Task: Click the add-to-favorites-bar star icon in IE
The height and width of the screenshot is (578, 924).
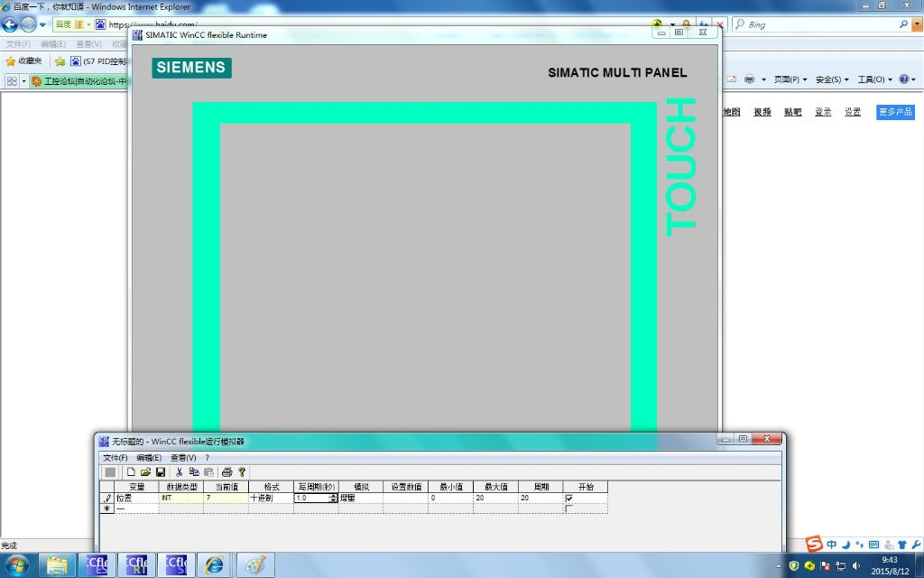Action: (x=60, y=61)
